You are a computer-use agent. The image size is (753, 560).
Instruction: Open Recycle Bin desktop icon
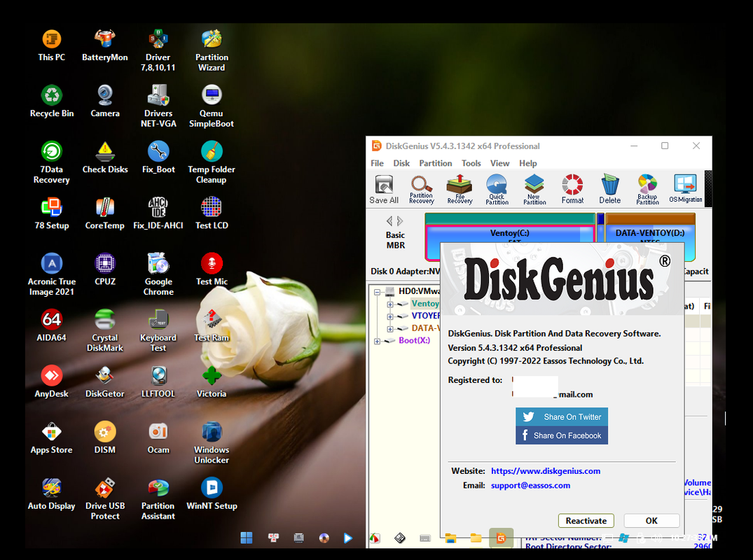click(x=51, y=101)
